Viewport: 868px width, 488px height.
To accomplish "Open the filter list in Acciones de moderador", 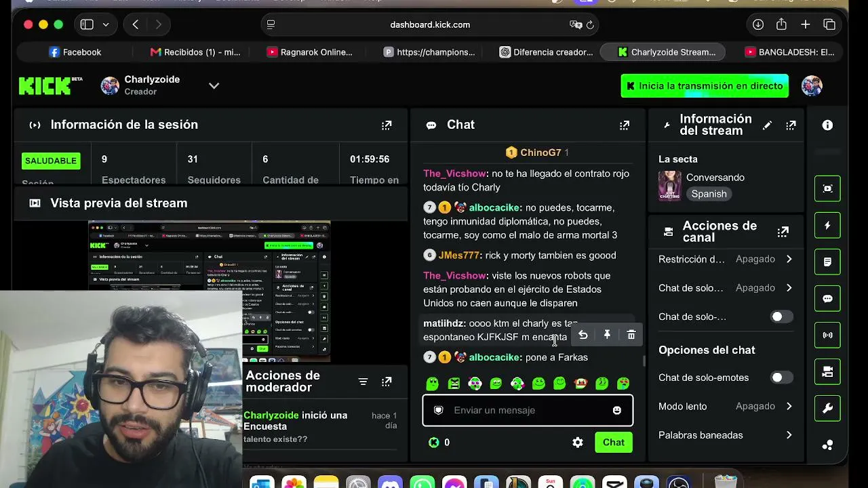I will [363, 382].
